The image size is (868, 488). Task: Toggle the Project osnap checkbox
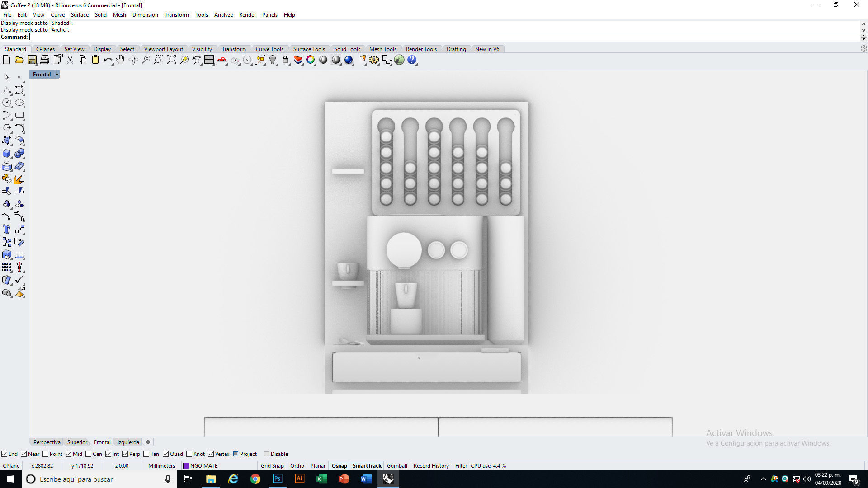pyautogui.click(x=236, y=454)
